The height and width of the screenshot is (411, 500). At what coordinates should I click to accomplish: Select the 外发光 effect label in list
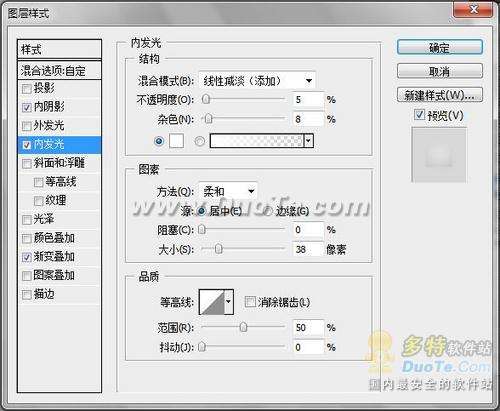point(49,126)
